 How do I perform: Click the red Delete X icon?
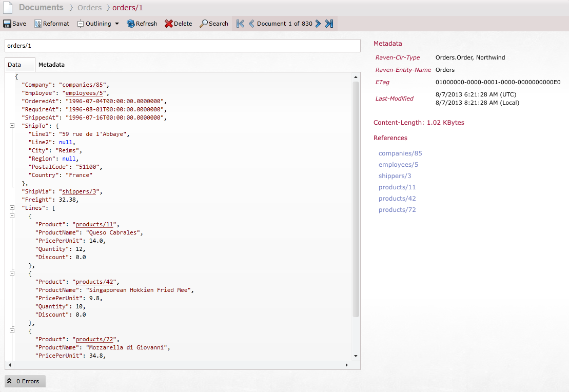(168, 24)
